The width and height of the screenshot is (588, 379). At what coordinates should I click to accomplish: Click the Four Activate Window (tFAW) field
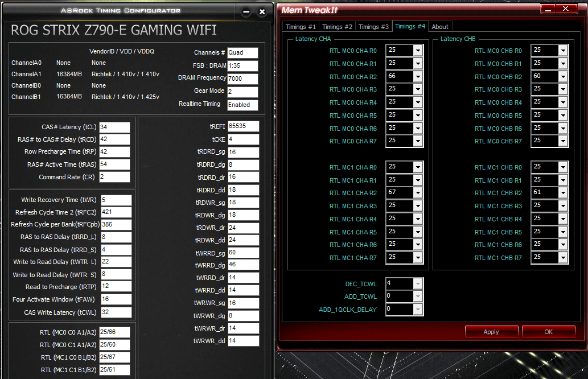click(116, 299)
